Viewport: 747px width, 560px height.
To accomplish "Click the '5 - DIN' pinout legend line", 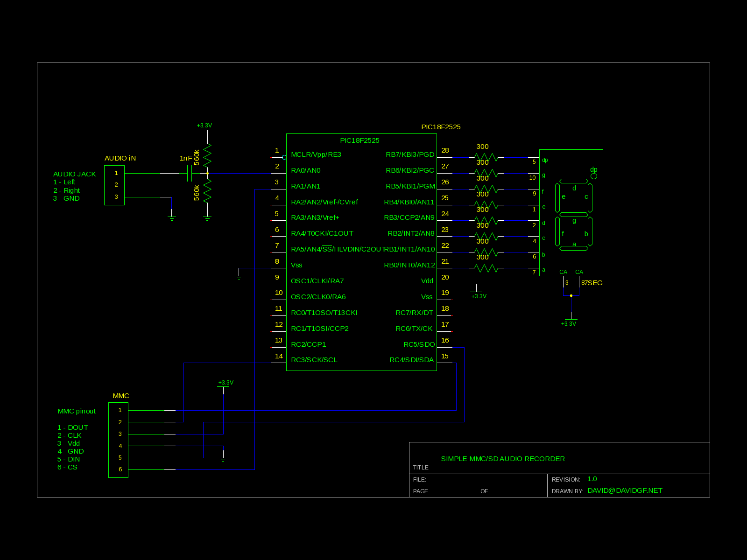I will tap(69, 459).
